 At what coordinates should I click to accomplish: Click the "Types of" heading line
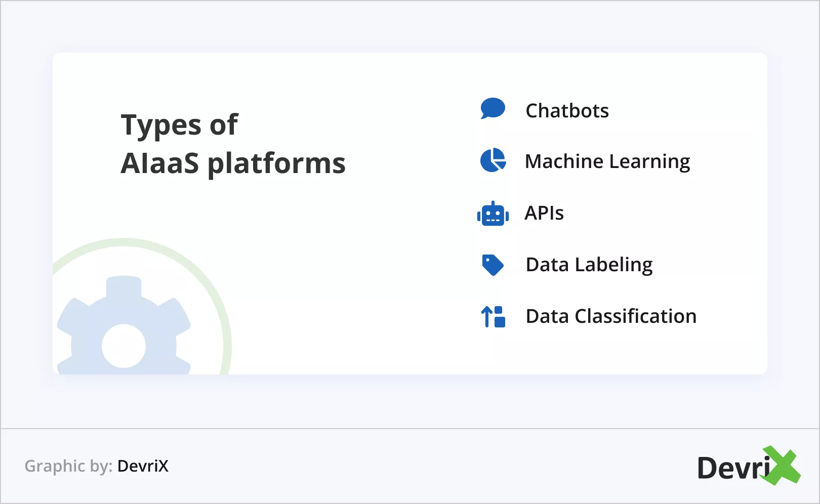click(179, 125)
